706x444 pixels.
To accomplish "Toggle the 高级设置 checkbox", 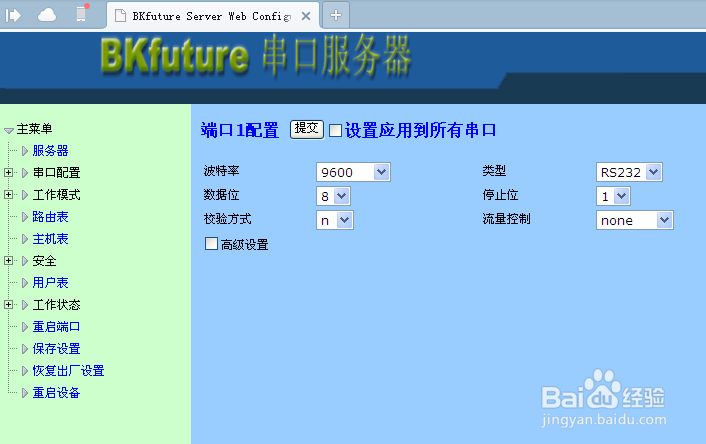I will pyautogui.click(x=211, y=244).
